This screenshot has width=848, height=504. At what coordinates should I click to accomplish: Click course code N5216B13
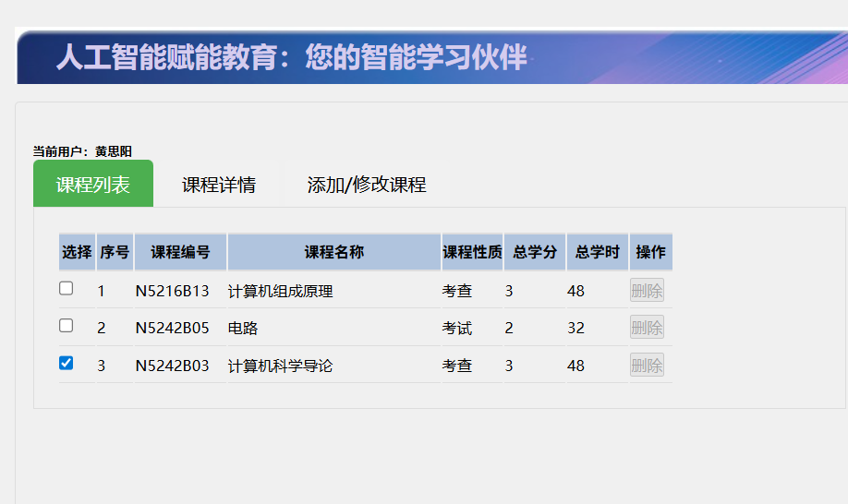[172, 292]
